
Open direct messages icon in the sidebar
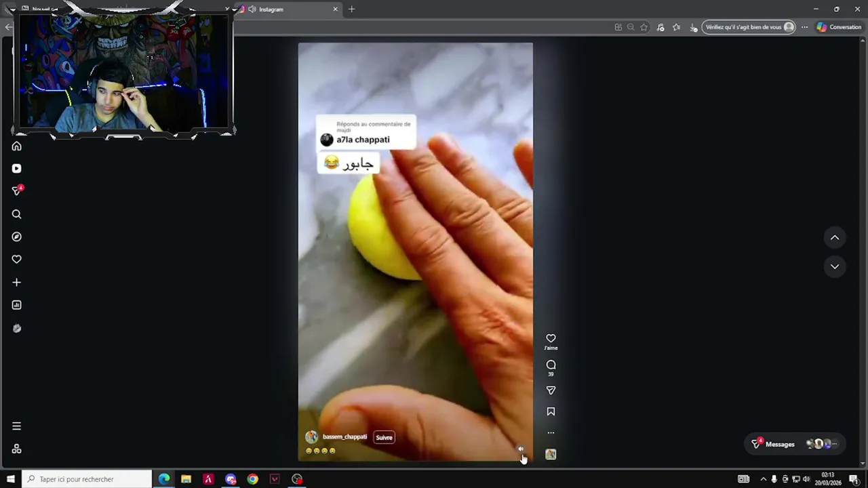click(17, 191)
